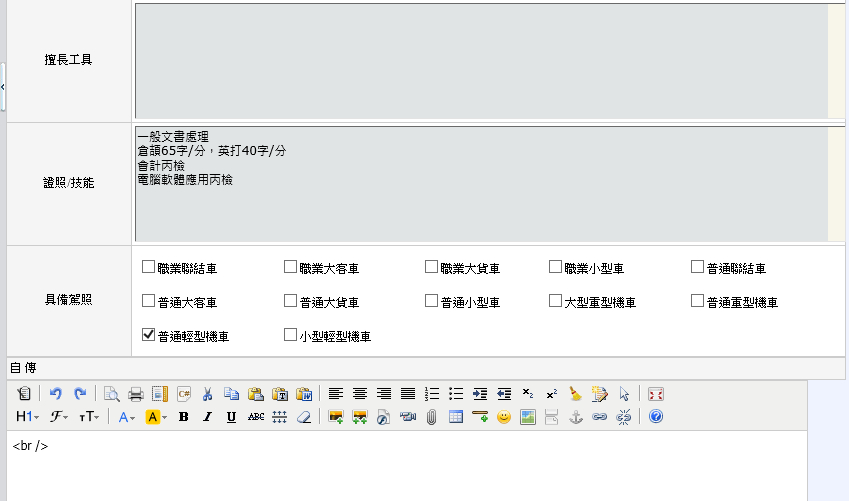Open the font size dropdown
This screenshot has width=849, height=501.
pos(90,417)
